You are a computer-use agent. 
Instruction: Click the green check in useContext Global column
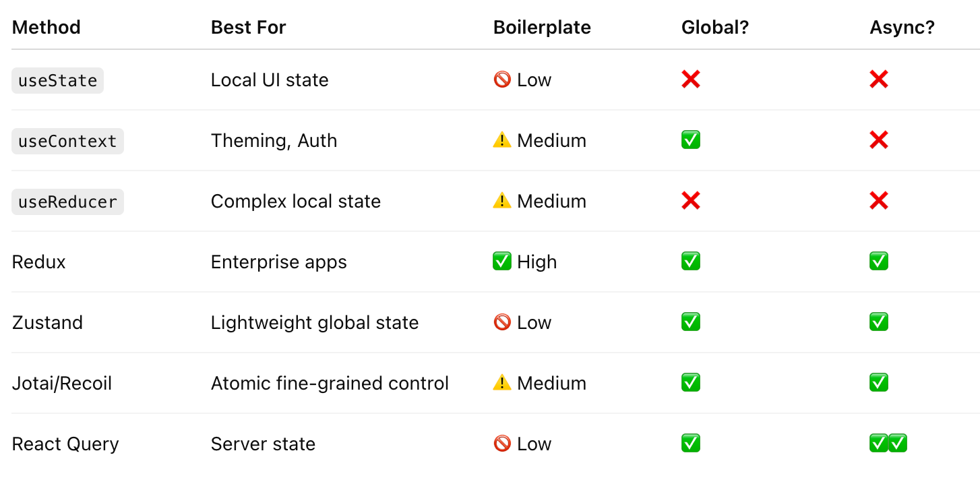pos(691,140)
